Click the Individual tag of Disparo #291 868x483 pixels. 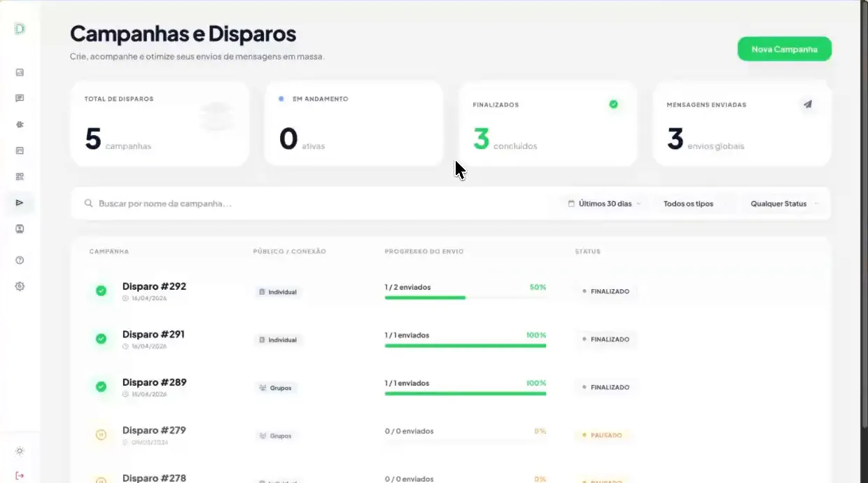[278, 339]
